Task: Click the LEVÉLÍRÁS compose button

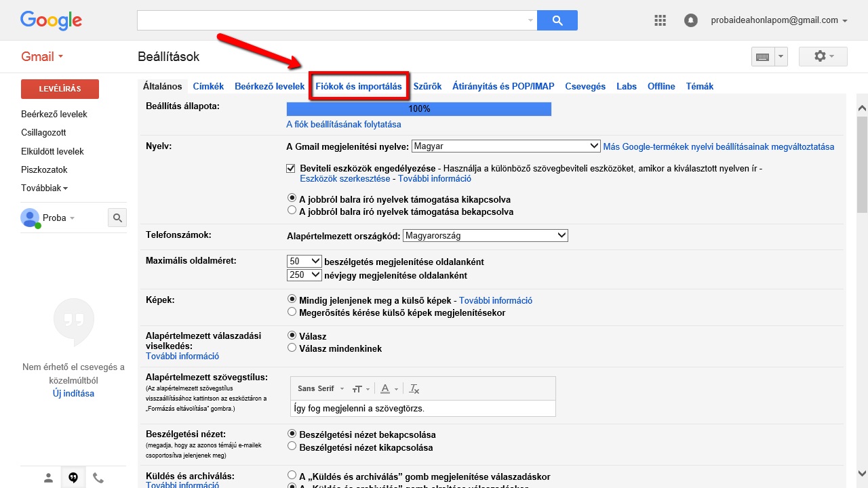Action: 60,89
